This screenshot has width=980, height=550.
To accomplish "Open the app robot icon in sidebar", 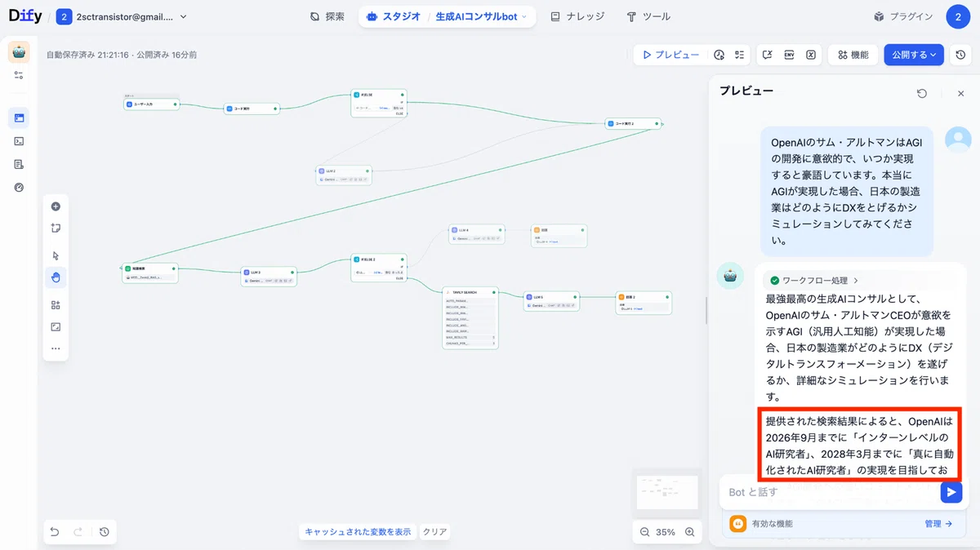I will (x=19, y=52).
